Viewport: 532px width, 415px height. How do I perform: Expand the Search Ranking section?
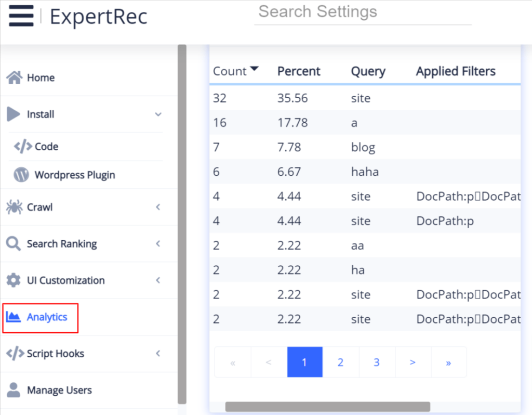157,243
